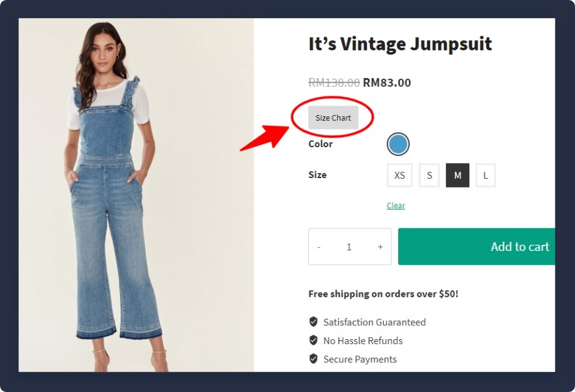
Task: Click shield icon beside No Hassle Refunds
Action: (313, 340)
